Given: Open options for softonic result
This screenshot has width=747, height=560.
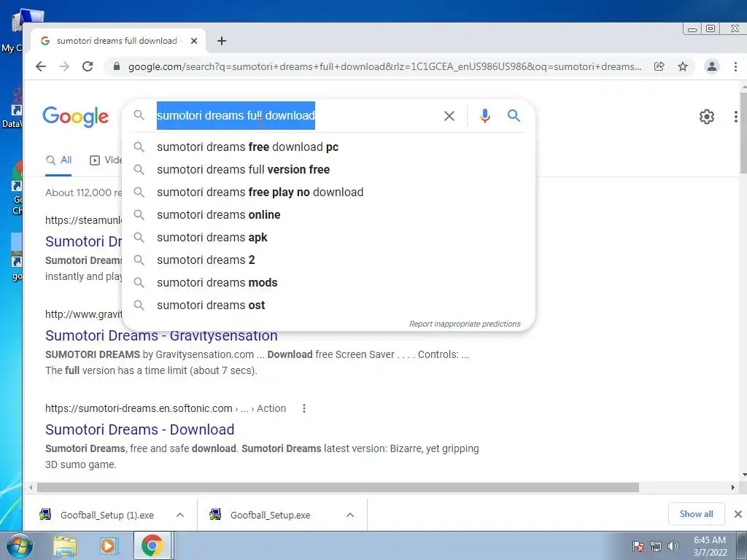Looking at the screenshot, I should click(304, 408).
